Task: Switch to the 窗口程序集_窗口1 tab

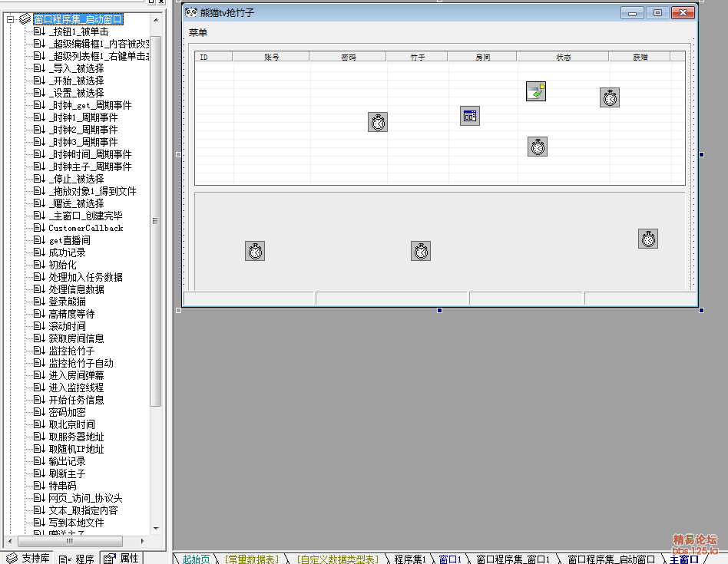Action: (x=512, y=559)
